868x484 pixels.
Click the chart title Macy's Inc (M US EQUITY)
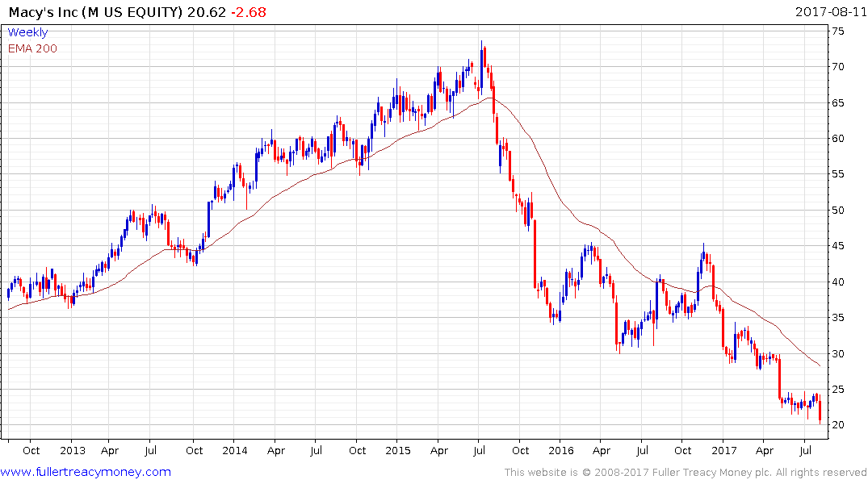95,12
